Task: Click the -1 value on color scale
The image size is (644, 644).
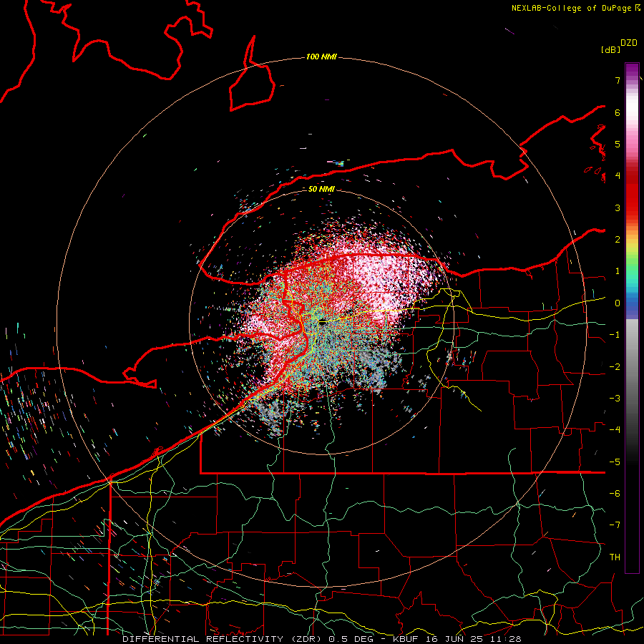Action: tap(615, 335)
